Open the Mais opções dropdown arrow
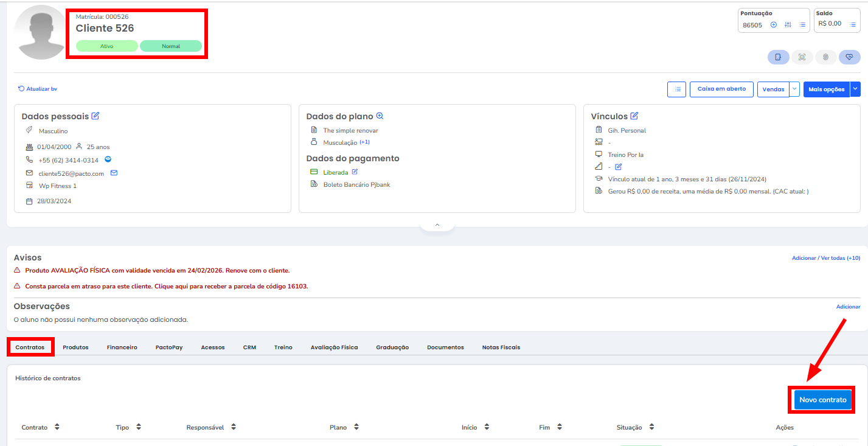The image size is (868, 446). click(855, 89)
